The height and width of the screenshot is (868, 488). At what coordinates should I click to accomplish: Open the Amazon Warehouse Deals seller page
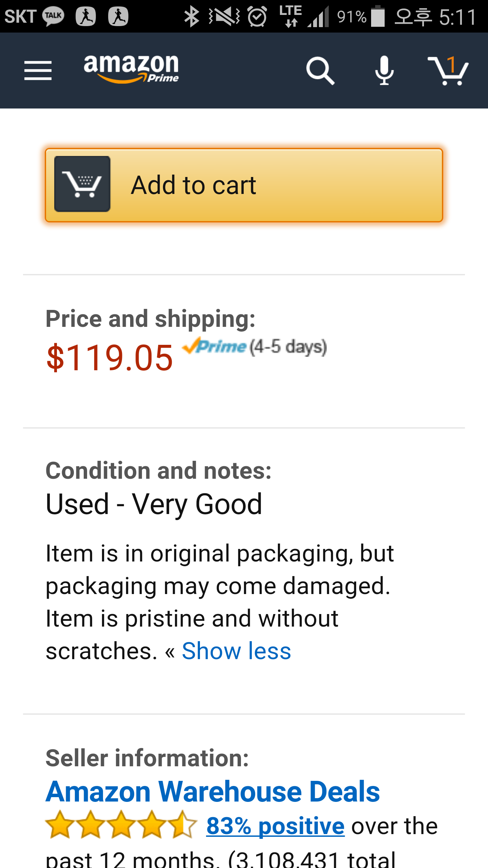(x=213, y=791)
